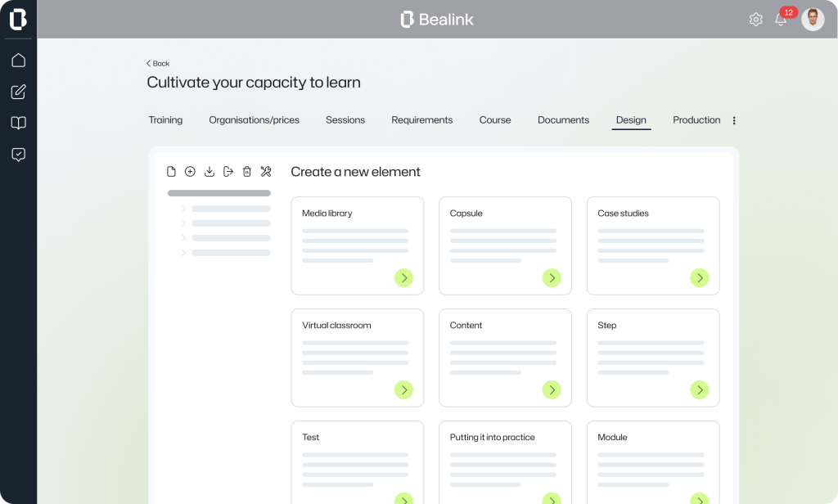The height and width of the screenshot is (504, 838).
Task: Click the new document icon in the design toolbar
Action: (x=171, y=172)
